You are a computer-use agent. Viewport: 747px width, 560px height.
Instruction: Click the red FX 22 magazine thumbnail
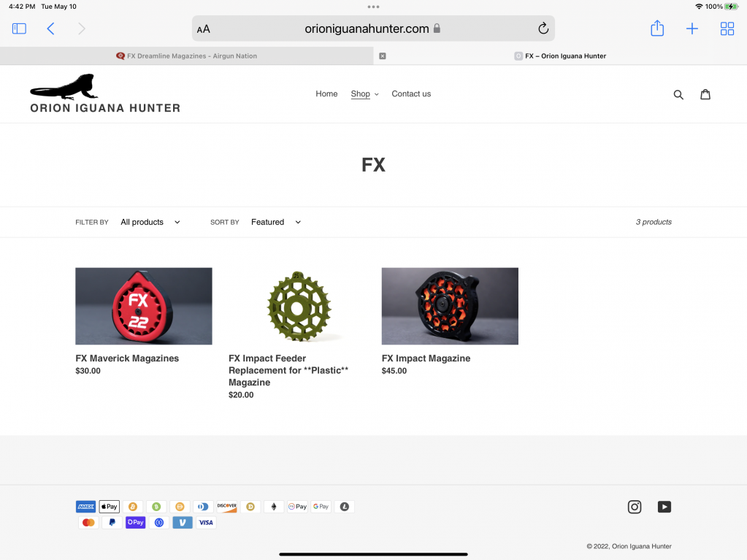click(143, 306)
